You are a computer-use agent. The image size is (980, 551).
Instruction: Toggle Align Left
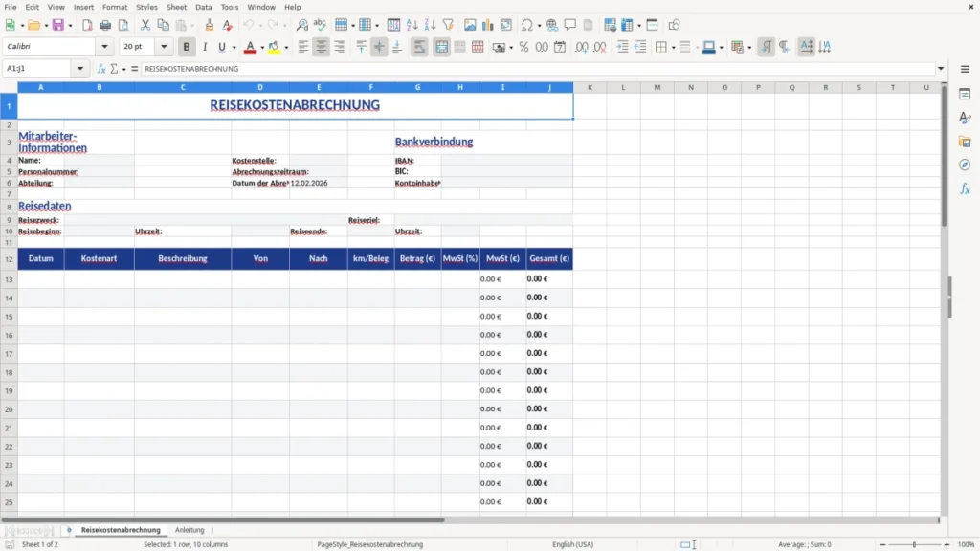303,47
